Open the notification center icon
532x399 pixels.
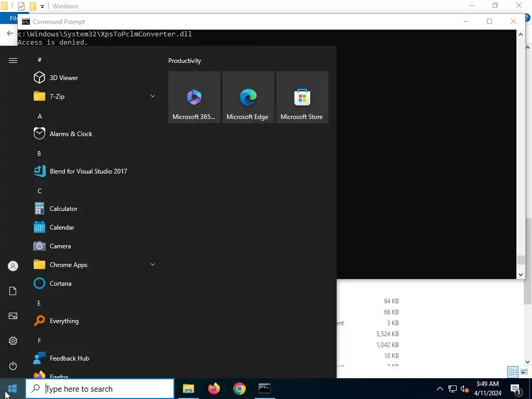[515, 389]
